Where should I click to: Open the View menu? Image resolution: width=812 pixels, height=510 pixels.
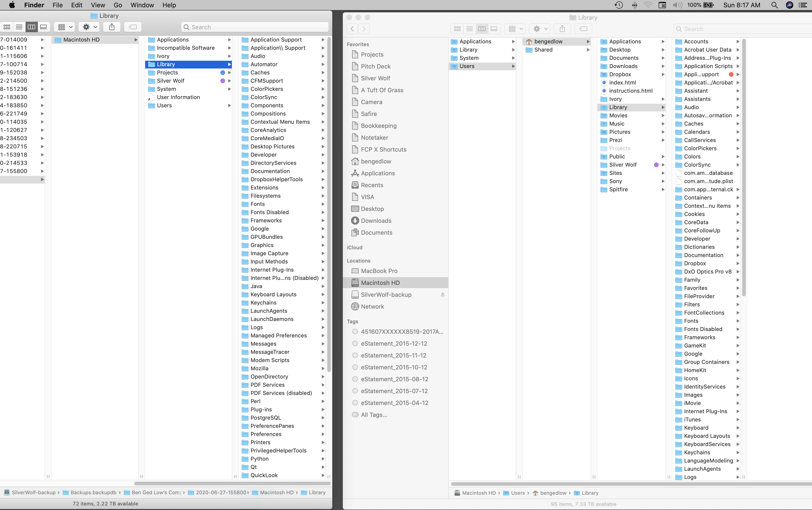98,5
